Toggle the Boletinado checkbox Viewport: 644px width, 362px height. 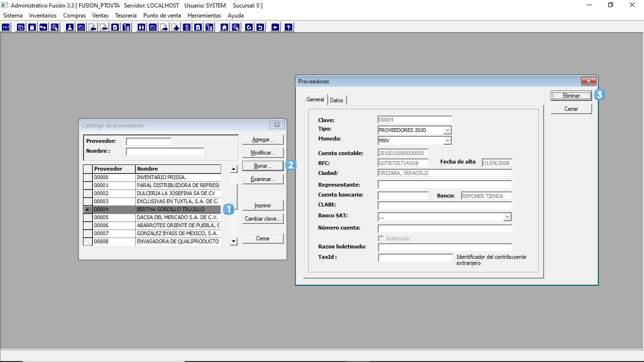coord(381,239)
